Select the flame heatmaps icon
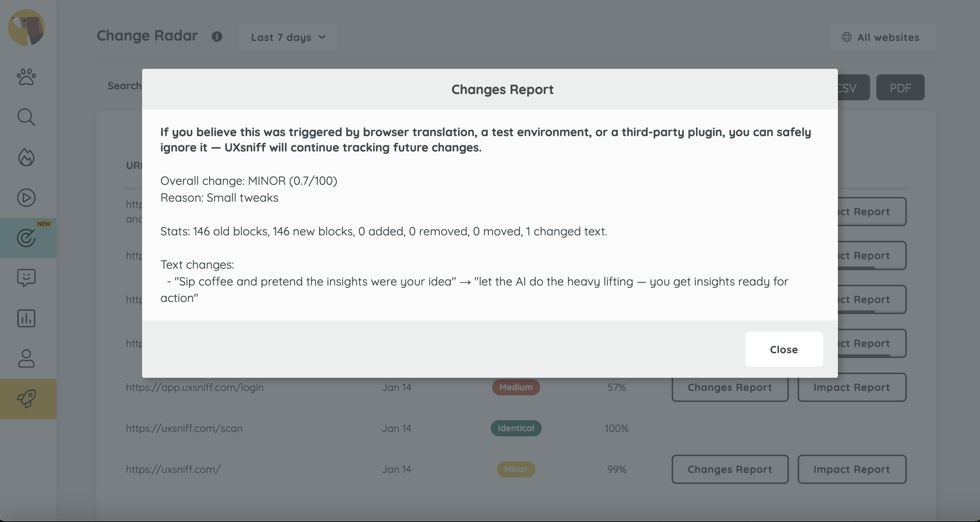 click(x=26, y=157)
